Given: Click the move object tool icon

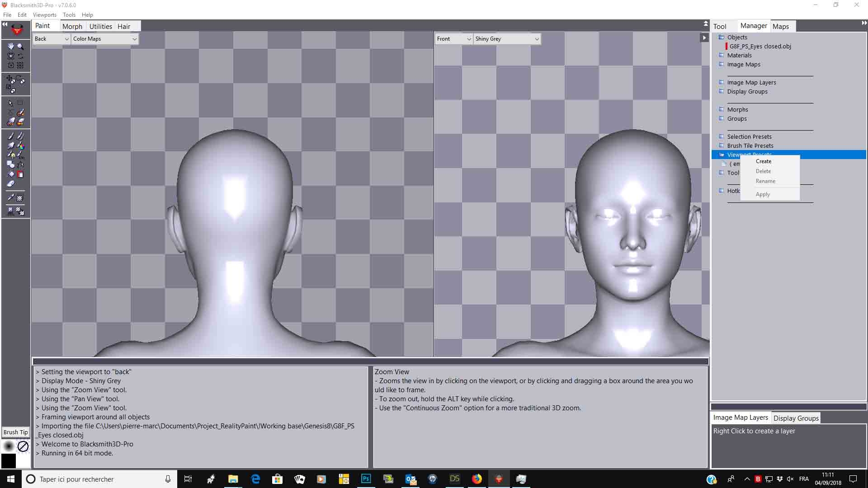Looking at the screenshot, I should 11,79.
